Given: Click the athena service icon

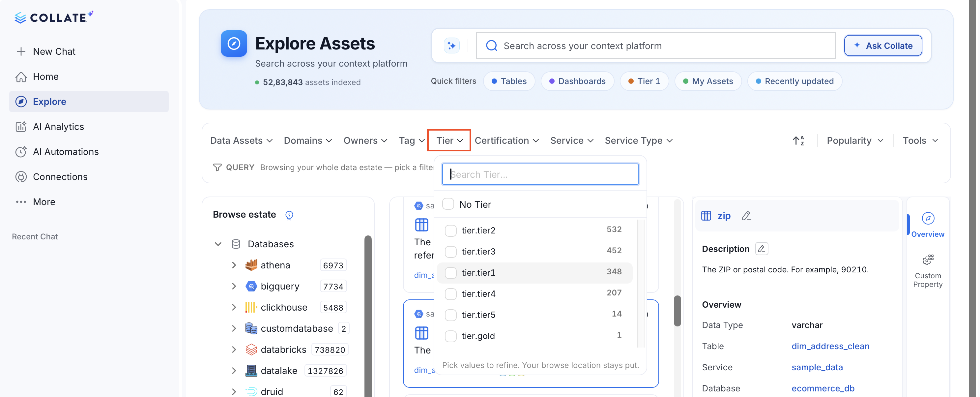Looking at the screenshot, I should 251,265.
